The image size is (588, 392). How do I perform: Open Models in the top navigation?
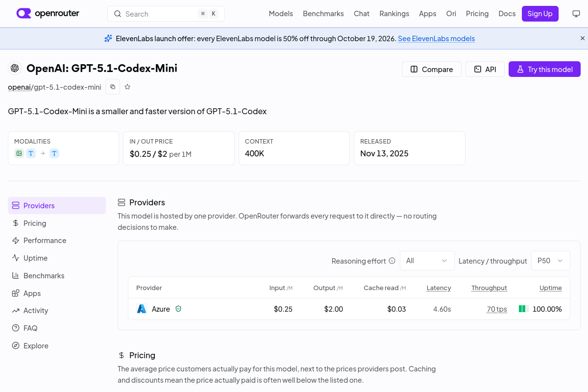(x=281, y=14)
